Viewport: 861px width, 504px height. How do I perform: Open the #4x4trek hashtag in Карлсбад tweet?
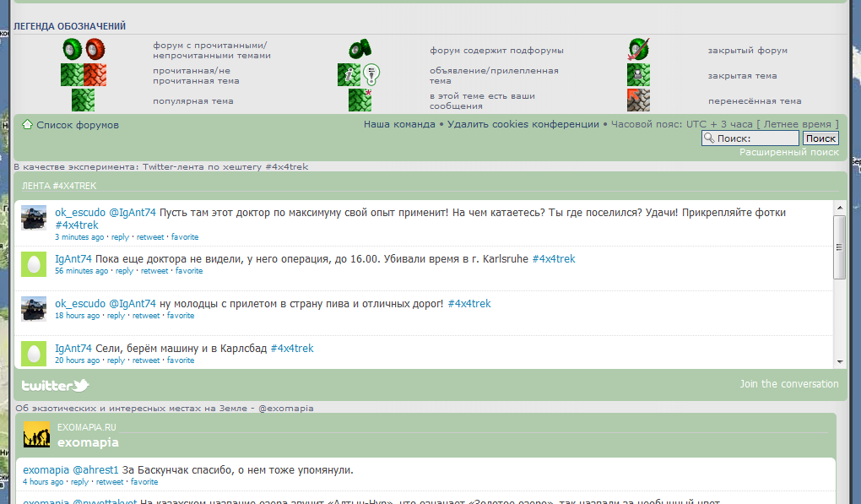pyautogui.click(x=292, y=348)
